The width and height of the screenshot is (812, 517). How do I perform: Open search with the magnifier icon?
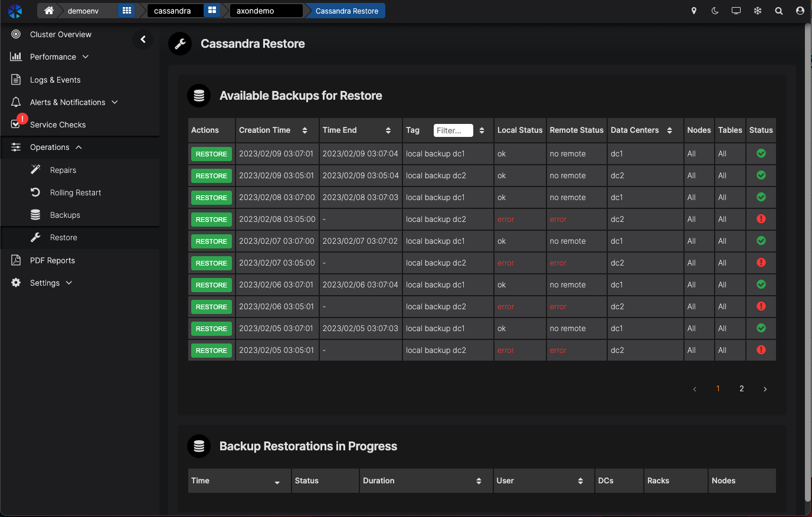(x=779, y=11)
